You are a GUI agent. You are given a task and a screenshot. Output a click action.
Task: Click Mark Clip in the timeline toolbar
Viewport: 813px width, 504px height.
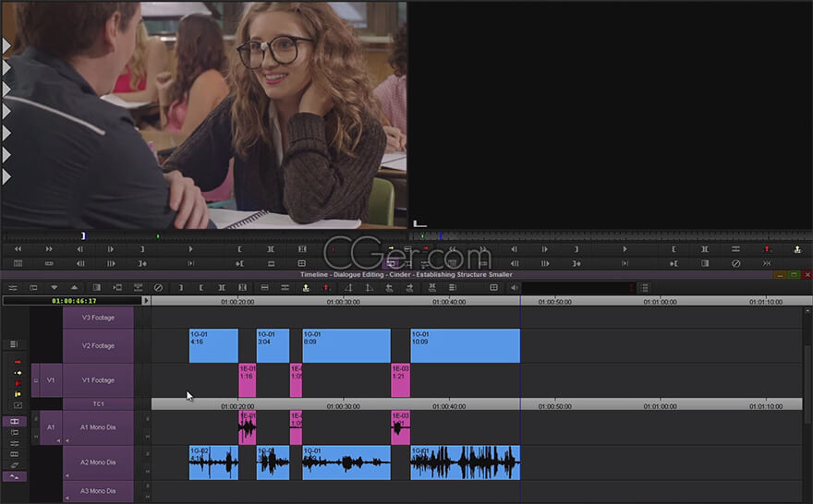[x=222, y=287]
